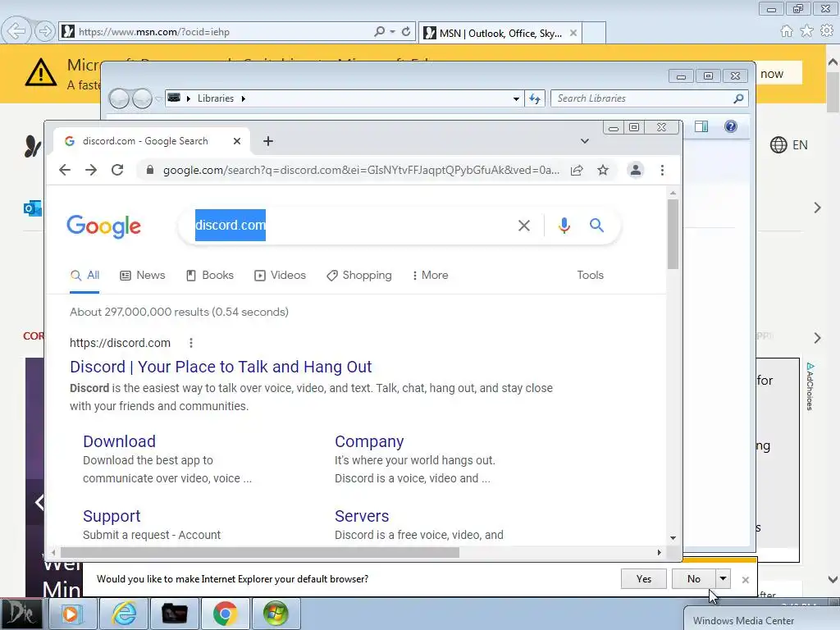Open the Support sitelink
The height and width of the screenshot is (630, 840).
(112, 516)
